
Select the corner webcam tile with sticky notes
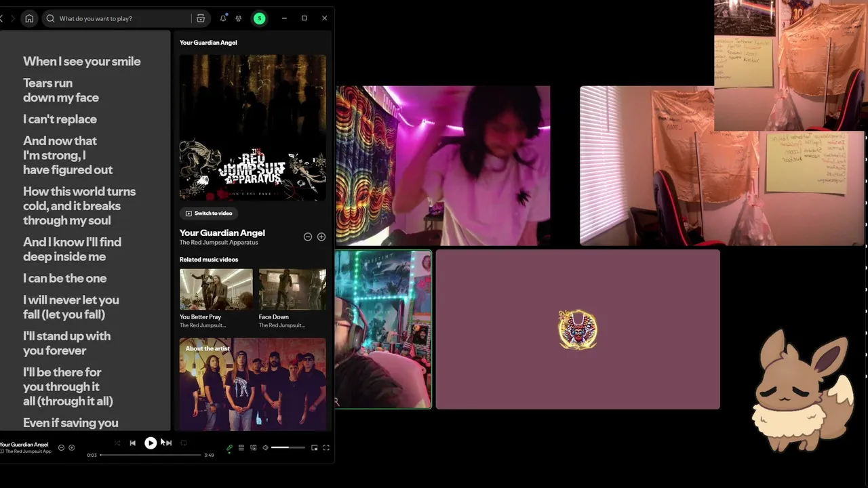(791, 65)
